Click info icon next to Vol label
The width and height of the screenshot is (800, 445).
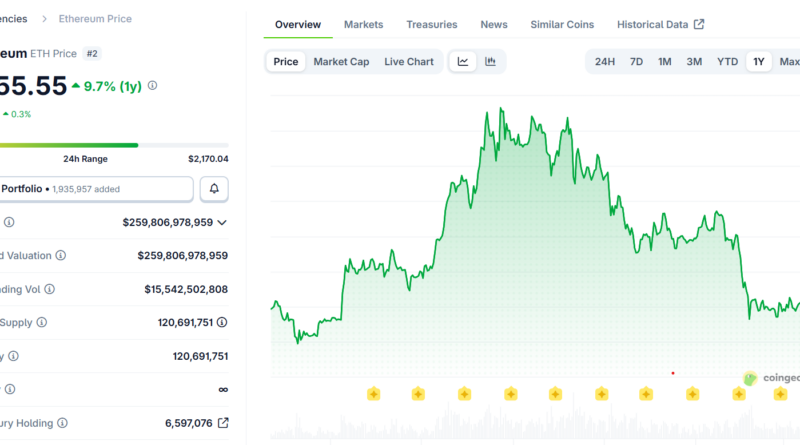coord(50,289)
